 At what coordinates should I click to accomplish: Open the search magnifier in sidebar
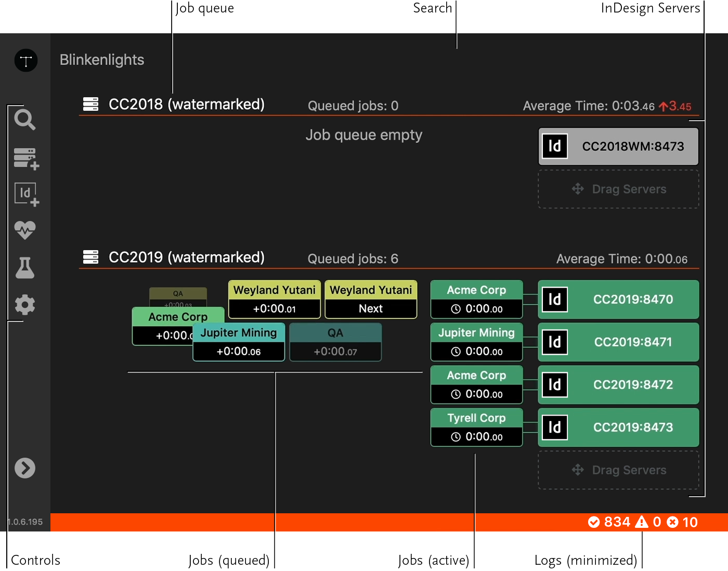tap(24, 120)
